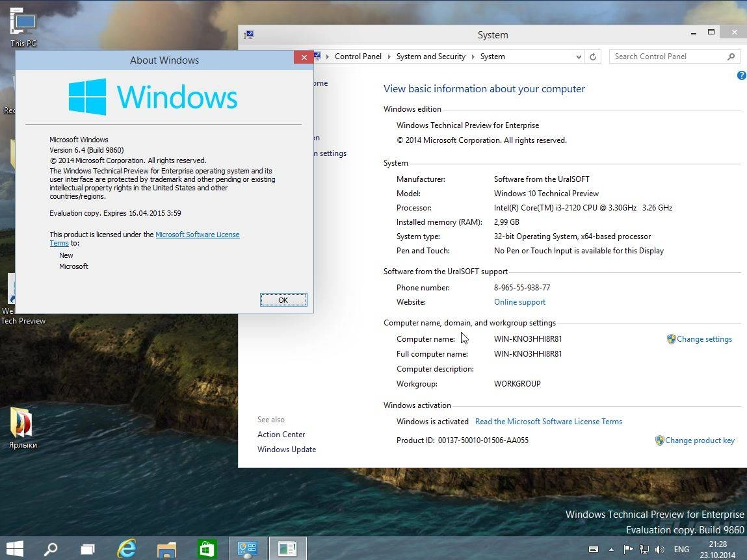Screen dimensions: 747x560
Task: Open File Explorer from the taskbar
Action: [166, 549]
